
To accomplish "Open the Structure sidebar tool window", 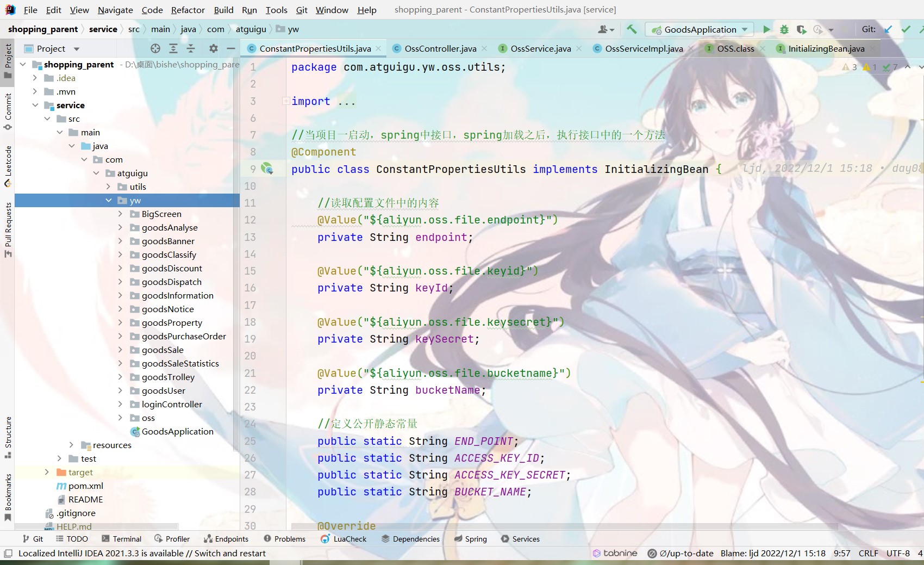I will 8,437.
